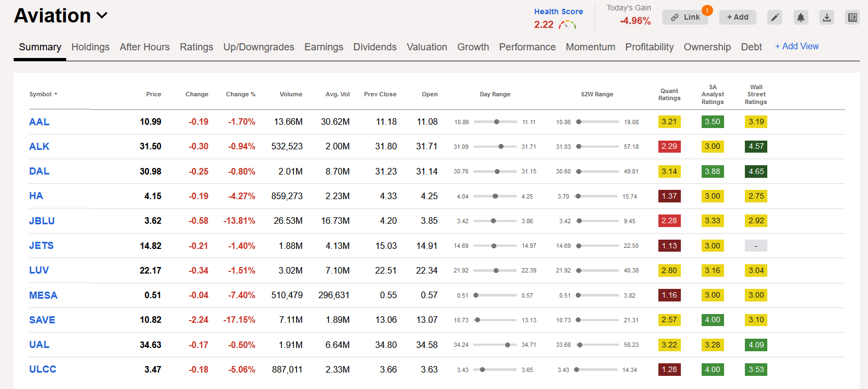Image resolution: width=868 pixels, height=389 pixels.
Task: Open the LUV ticker link
Action: pos(39,270)
